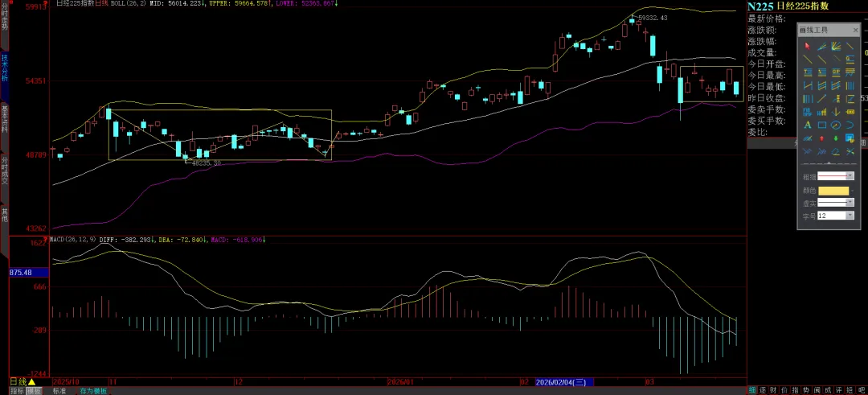Select the 细 tab at bottom right

(752, 390)
